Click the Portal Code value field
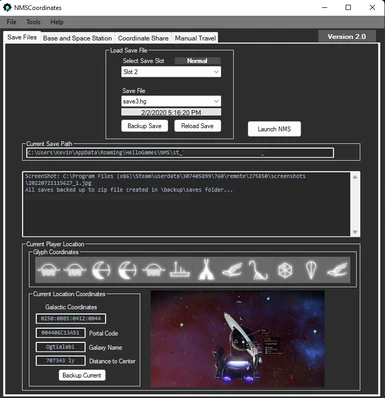The width and height of the screenshot is (385, 398). [60, 333]
